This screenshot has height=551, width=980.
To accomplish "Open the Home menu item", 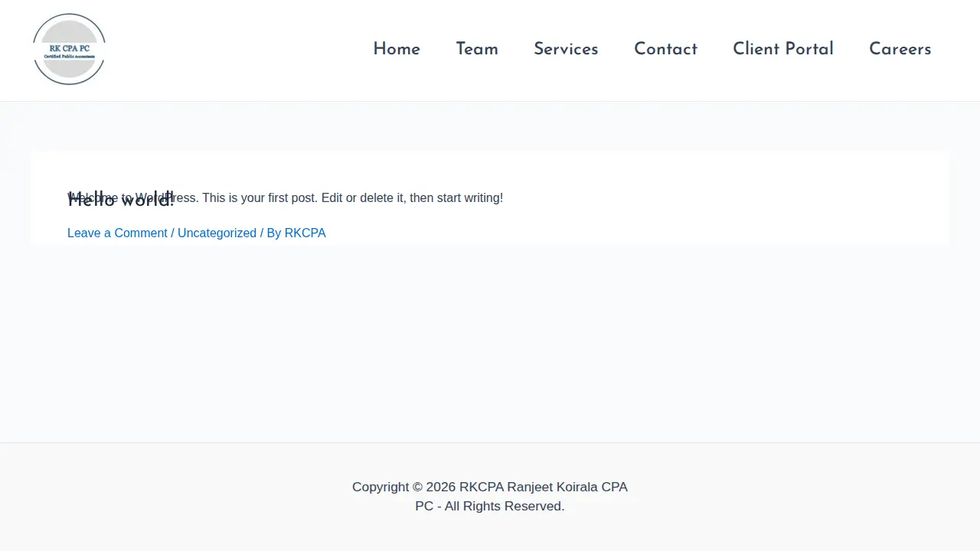I will click(x=397, y=49).
